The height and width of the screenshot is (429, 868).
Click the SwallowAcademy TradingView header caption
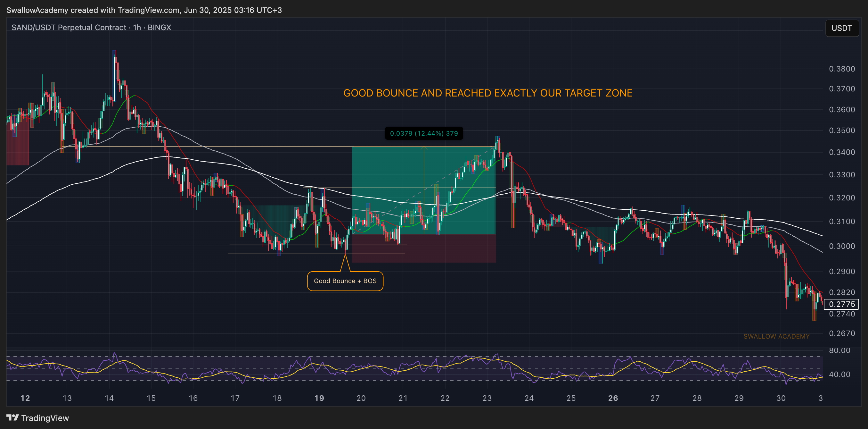click(144, 10)
